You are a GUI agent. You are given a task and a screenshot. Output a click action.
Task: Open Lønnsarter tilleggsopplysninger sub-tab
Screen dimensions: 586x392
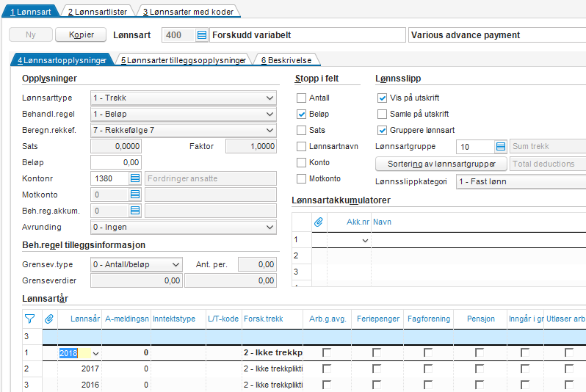tap(184, 60)
